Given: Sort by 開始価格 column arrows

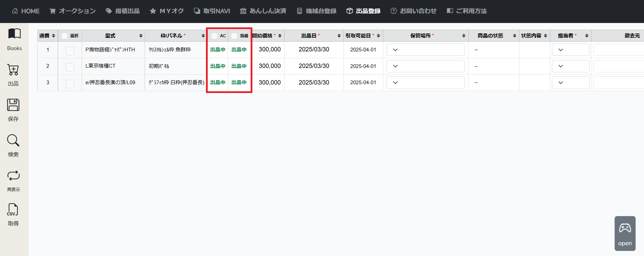Looking at the screenshot, I should point(280,36).
